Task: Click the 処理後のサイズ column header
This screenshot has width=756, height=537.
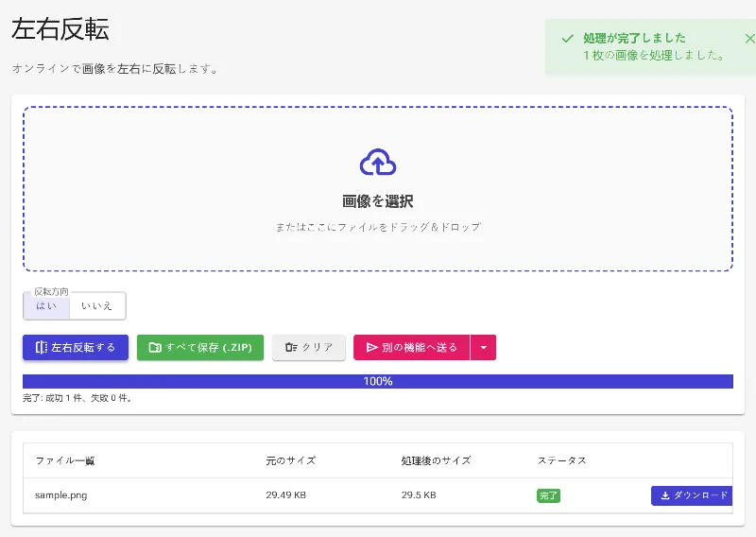Action: coord(436,460)
